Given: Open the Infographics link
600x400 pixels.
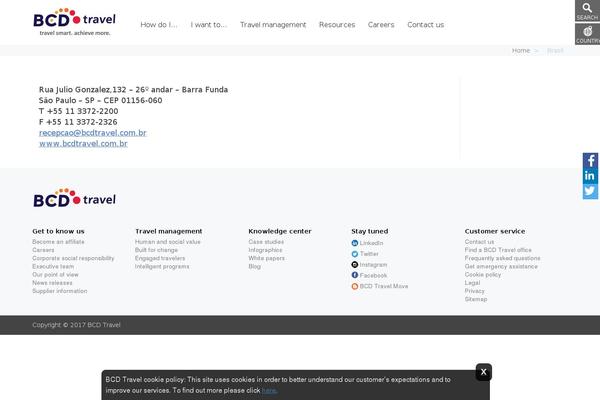Looking at the screenshot, I should (265, 250).
